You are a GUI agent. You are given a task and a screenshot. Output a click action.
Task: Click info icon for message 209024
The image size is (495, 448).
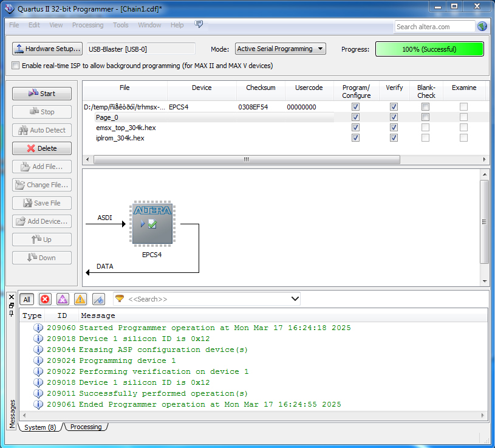click(38, 361)
